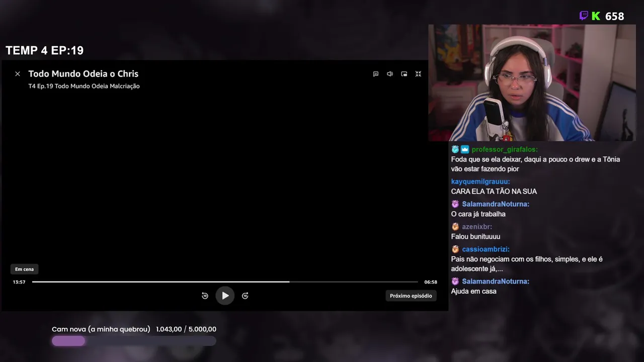This screenshot has height=362, width=644.
Task: Play the paused episode
Action: coord(225,296)
